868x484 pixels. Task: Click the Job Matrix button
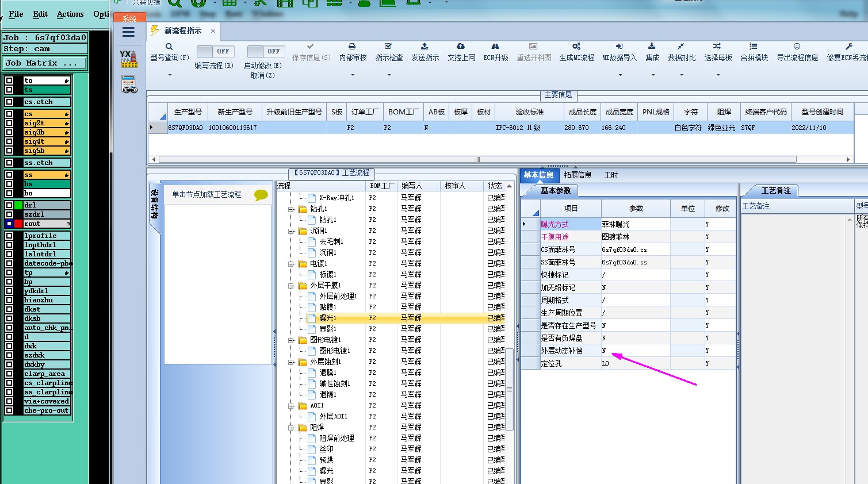pyautogui.click(x=45, y=63)
